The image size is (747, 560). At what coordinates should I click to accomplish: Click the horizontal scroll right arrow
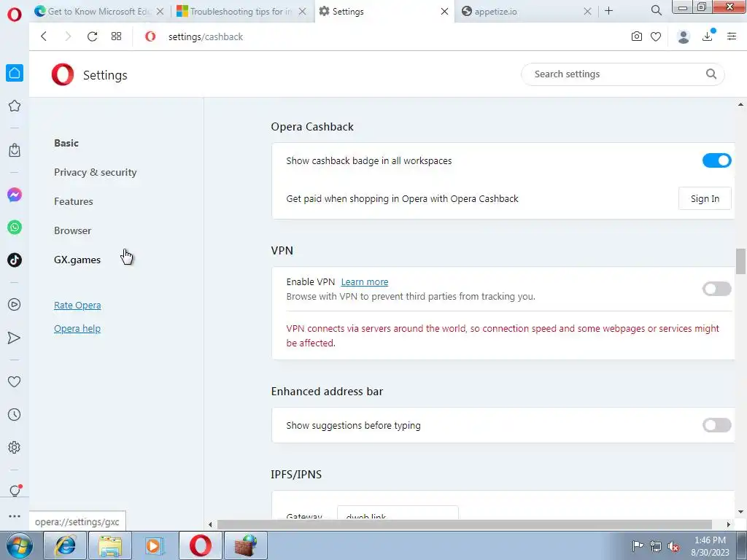729,524
